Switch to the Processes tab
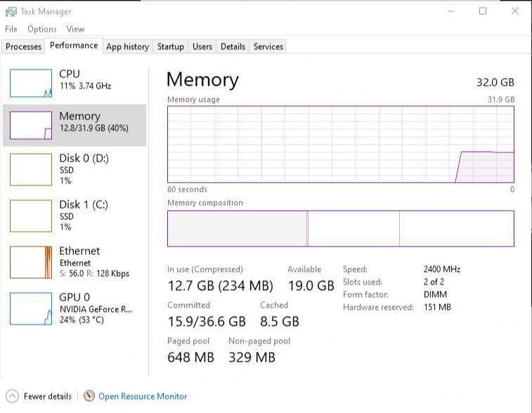The height and width of the screenshot is (413, 532). [24, 46]
